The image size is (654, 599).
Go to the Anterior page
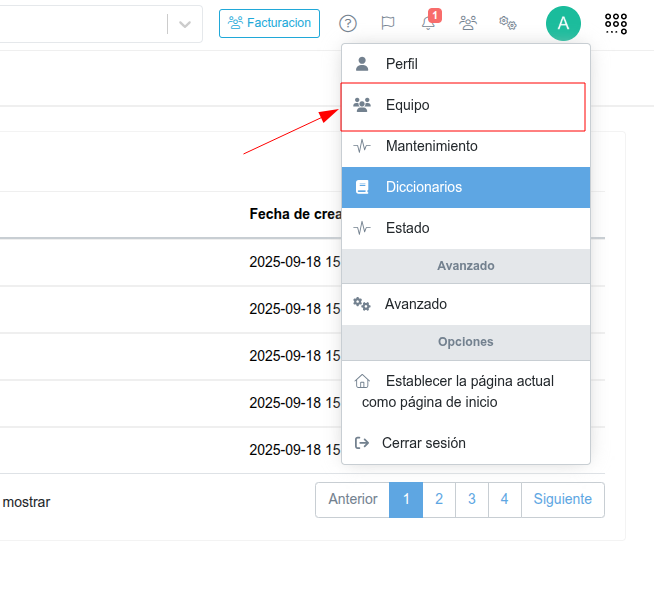pyautogui.click(x=352, y=499)
